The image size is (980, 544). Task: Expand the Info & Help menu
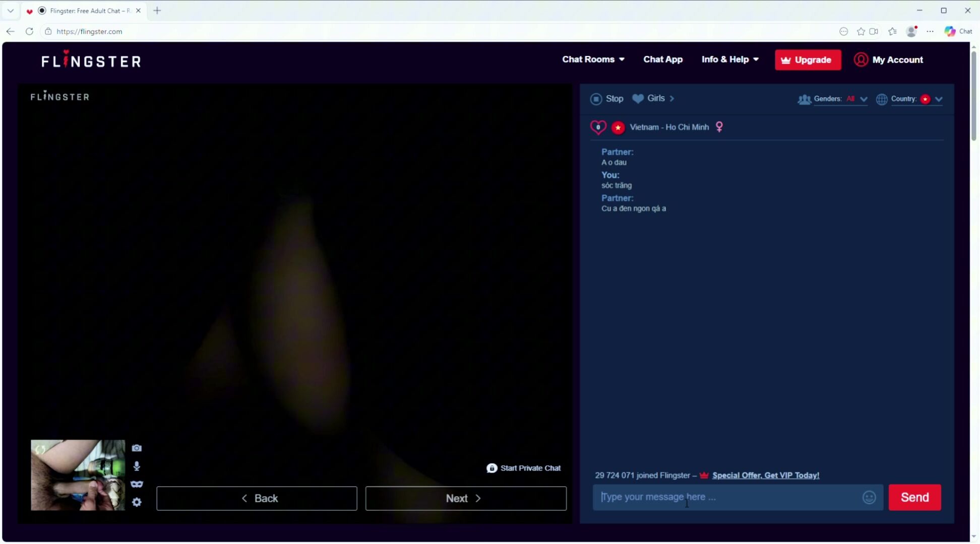click(x=730, y=59)
